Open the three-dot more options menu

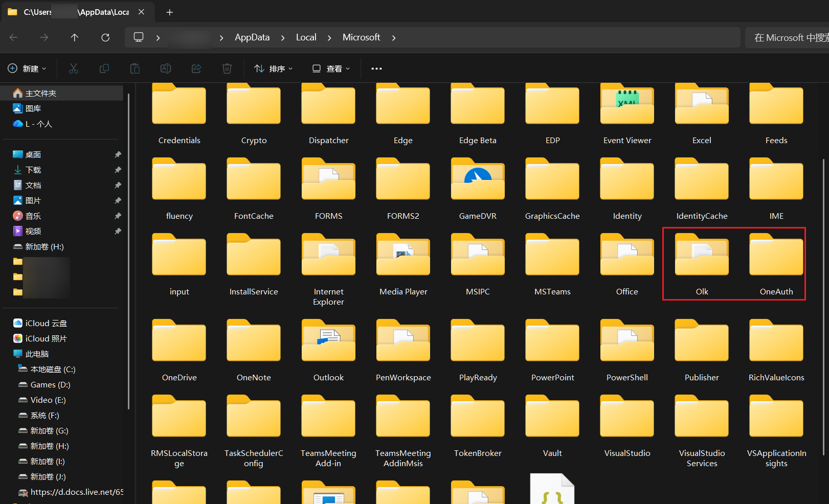click(376, 68)
